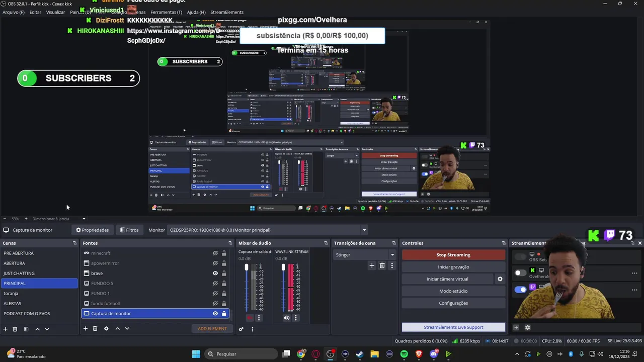Open options for WAVELINK STREAM channel

pyautogui.click(x=296, y=318)
